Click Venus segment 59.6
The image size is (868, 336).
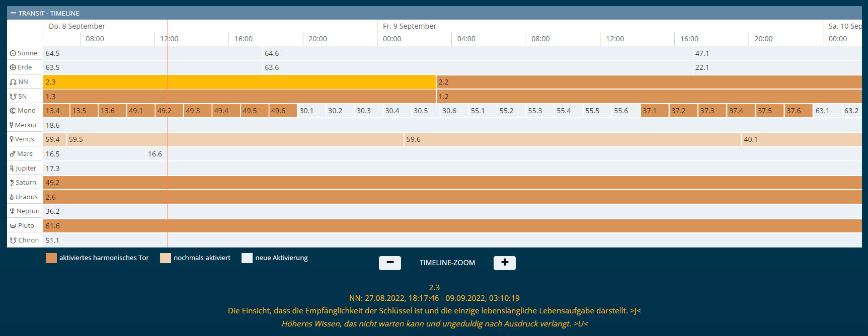pos(572,139)
